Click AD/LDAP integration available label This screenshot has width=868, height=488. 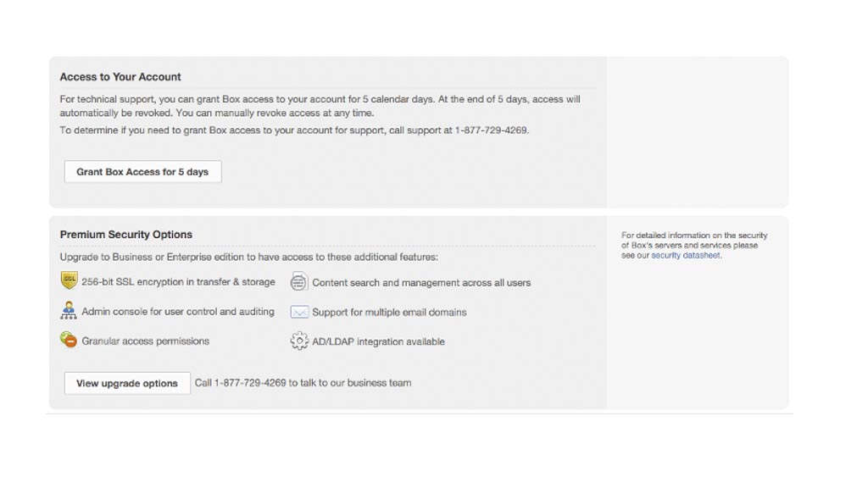tap(378, 342)
